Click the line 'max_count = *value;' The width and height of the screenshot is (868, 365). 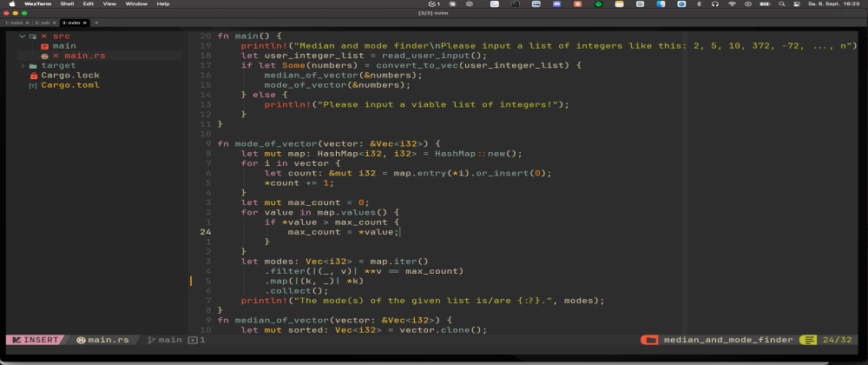tap(343, 232)
